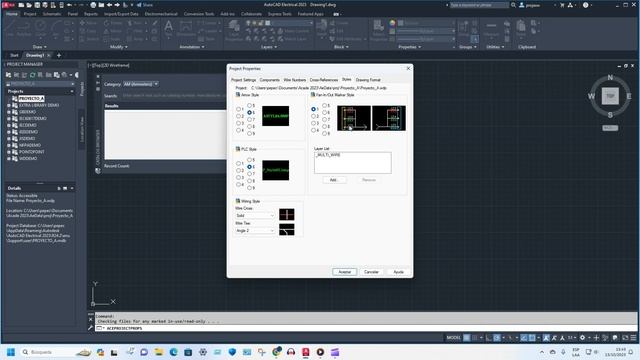Choose Fan-In/Out Marker Style option 6
This screenshot has width=640, height=360.
pos(324,113)
